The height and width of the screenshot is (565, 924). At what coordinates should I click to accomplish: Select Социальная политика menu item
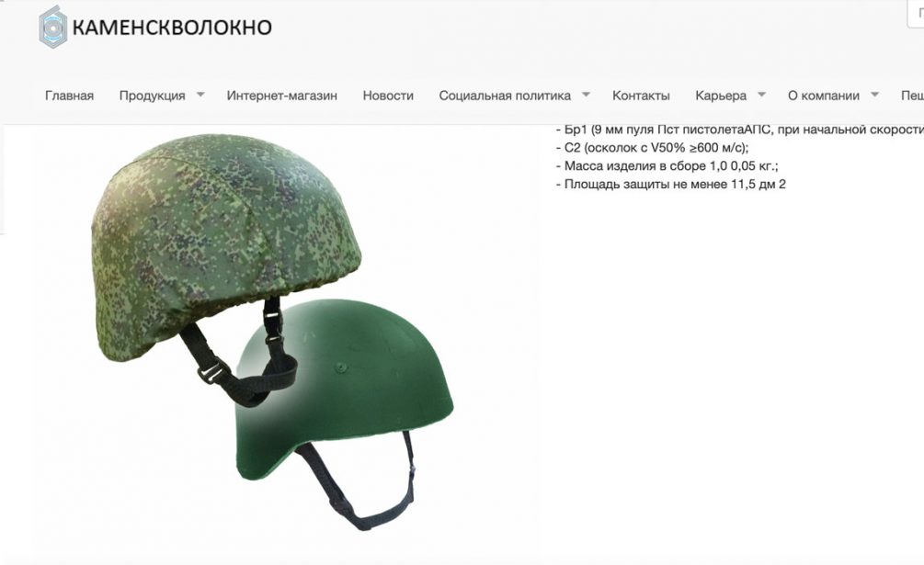click(x=505, y=96)
